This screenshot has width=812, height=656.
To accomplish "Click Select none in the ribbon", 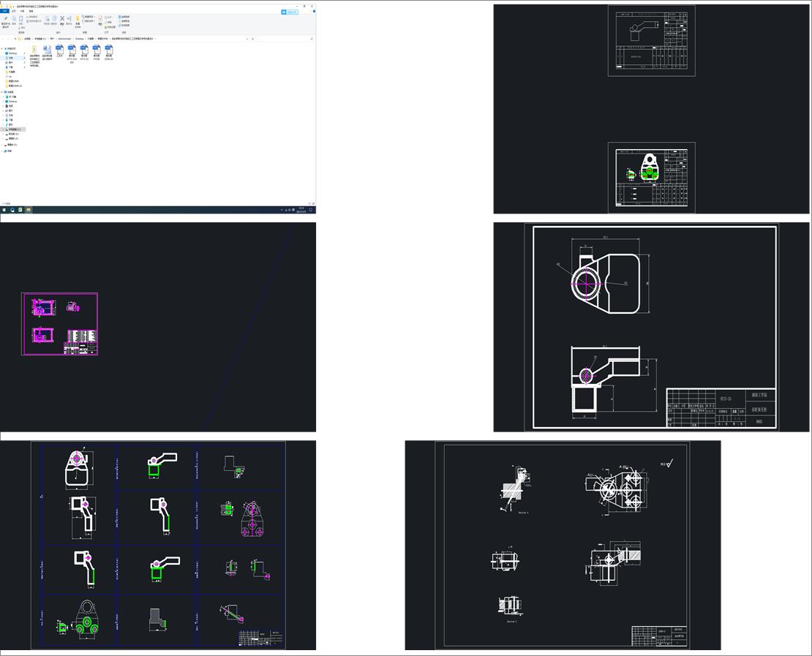I will (x=124, y=21).
